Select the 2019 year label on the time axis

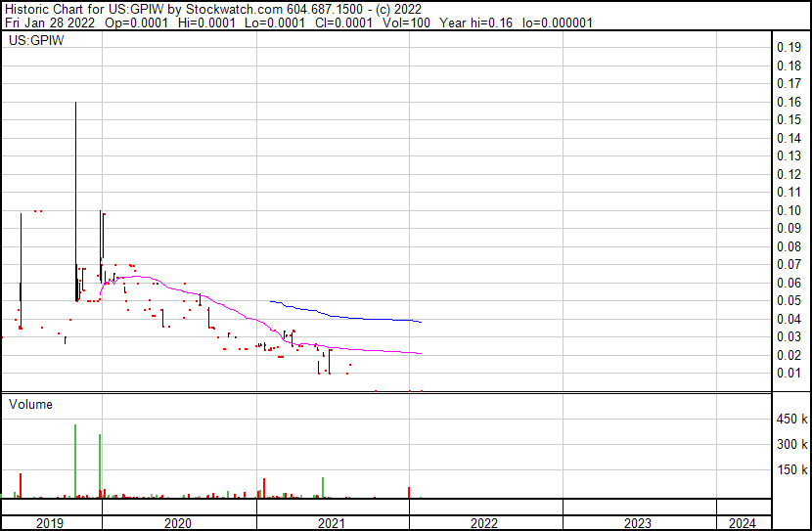50,523
